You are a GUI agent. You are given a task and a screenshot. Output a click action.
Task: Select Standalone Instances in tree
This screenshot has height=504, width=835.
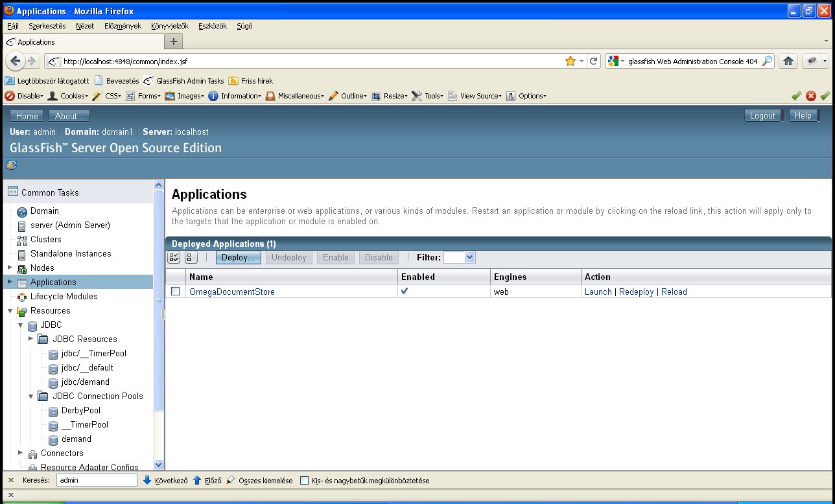pyautogui.click(x=71, y=254)
